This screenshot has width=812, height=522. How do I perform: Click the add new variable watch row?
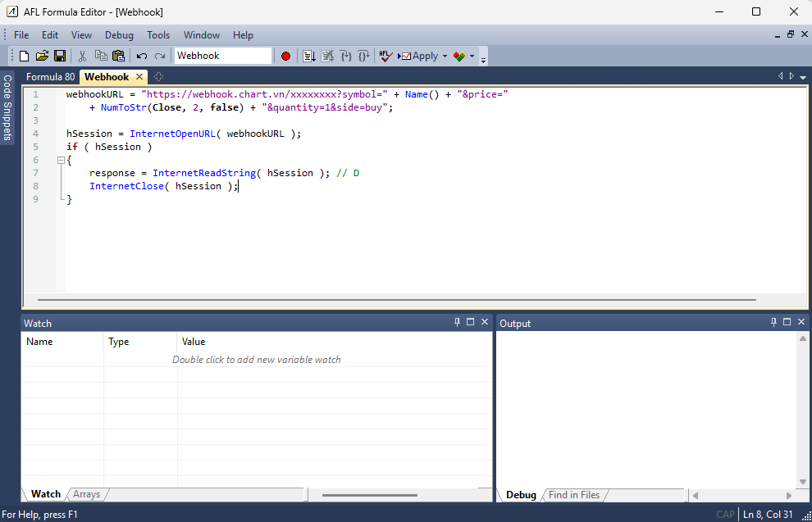[x=257, y=360]
